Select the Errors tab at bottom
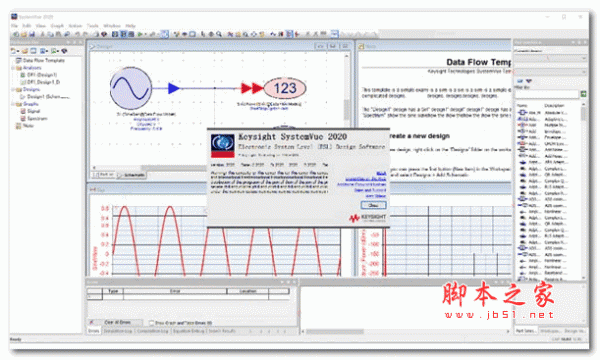 click(94, 331)
